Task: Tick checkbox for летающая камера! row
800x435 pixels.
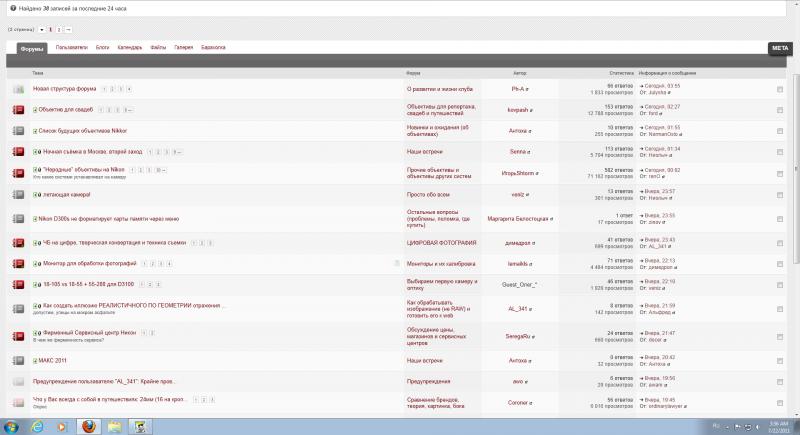Action: tap(780, 195)
